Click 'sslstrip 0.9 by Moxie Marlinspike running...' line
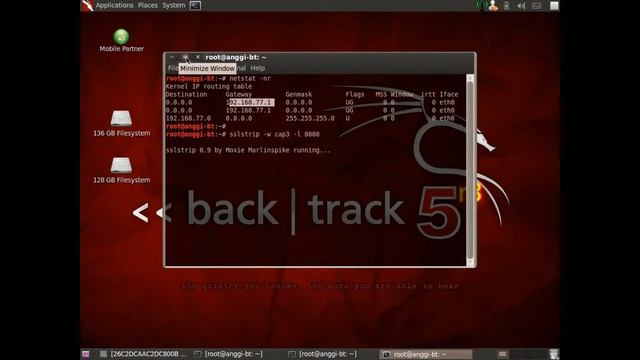Viewport: 640px width, 360px height. [248, 150]
